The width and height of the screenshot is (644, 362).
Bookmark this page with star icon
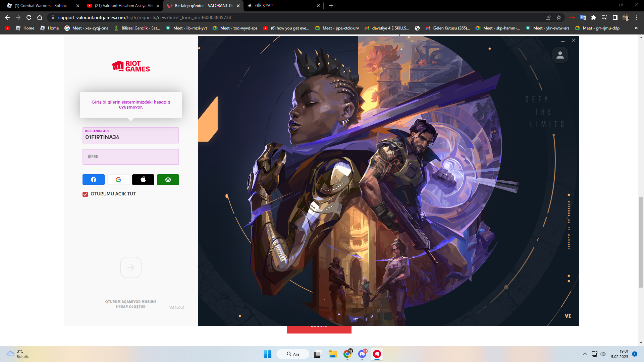pyautogui.click(x=559, y=17)
